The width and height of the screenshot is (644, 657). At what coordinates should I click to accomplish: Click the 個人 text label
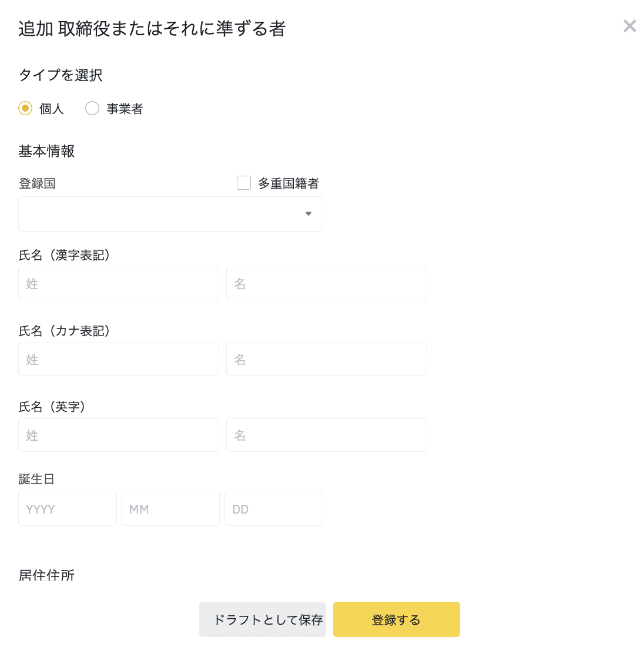coord(52,109)
